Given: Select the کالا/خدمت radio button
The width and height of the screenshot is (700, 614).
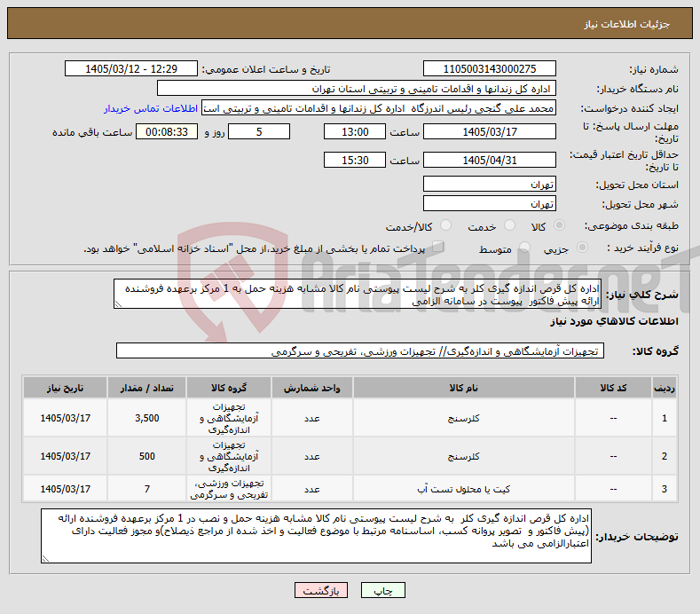Looking at the screenshot, I should 445,225.
